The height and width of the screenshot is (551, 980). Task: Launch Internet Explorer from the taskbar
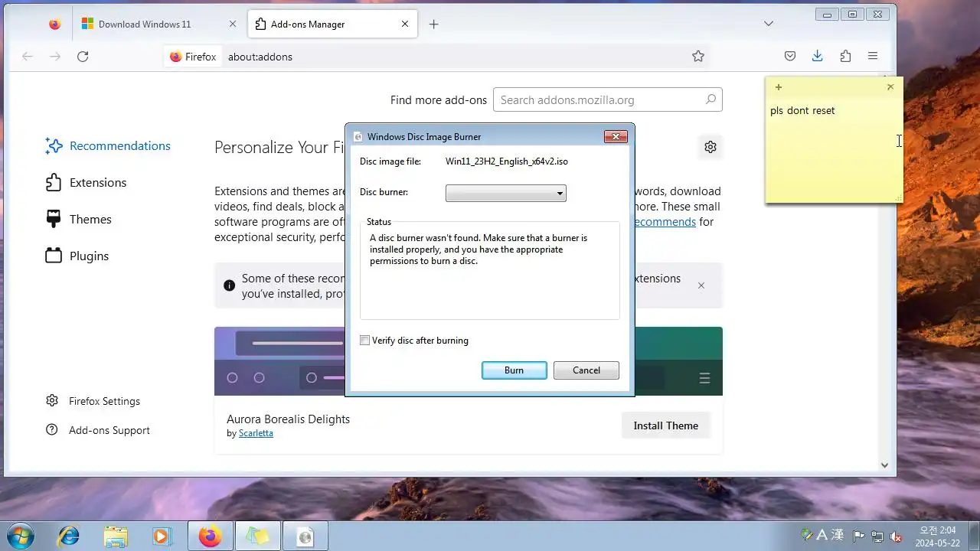pos(69,536)
